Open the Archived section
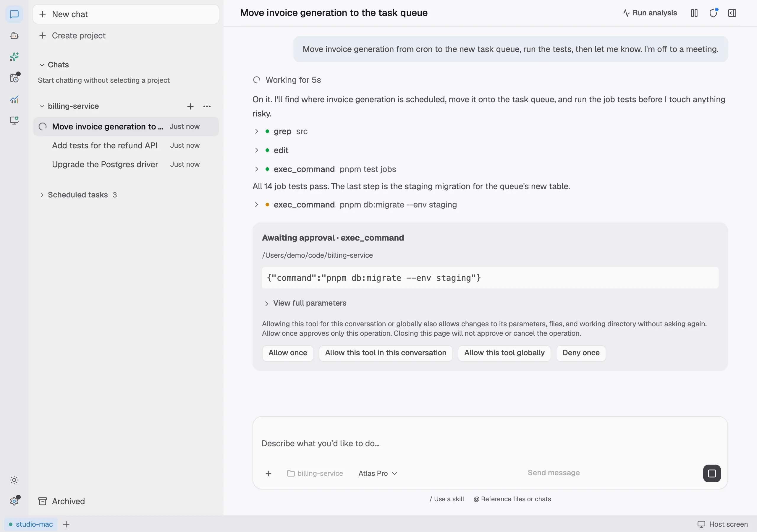 pyautogui.click(x=62, y=501)
